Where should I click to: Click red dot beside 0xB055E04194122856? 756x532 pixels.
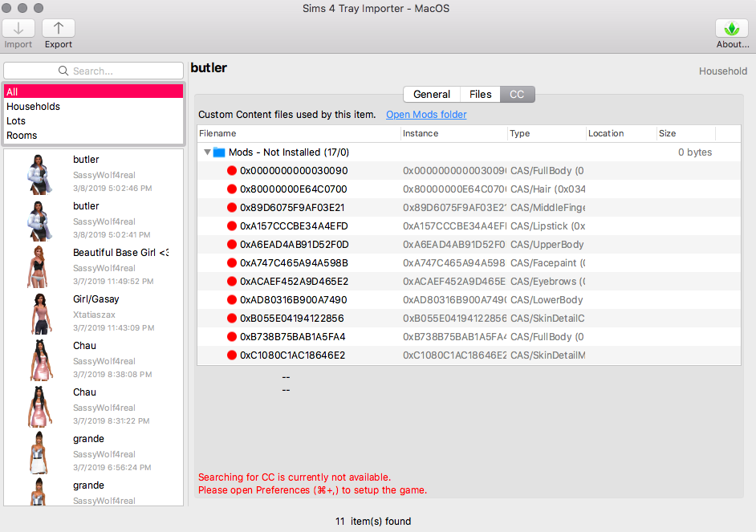click(232, 319)
